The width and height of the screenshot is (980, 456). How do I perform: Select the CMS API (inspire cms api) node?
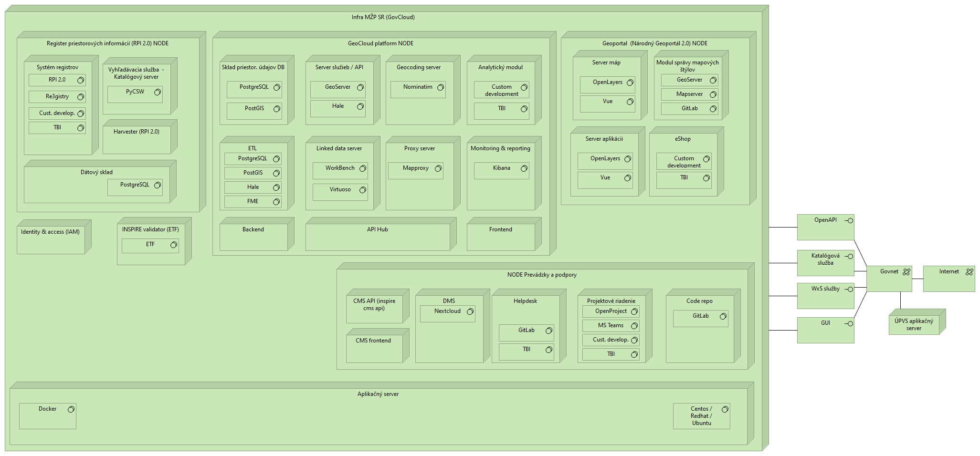tap(378, 306)
